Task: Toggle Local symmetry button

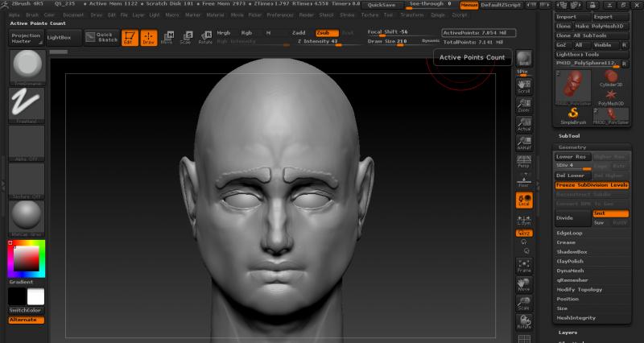Action: click(x=524, y=200)
